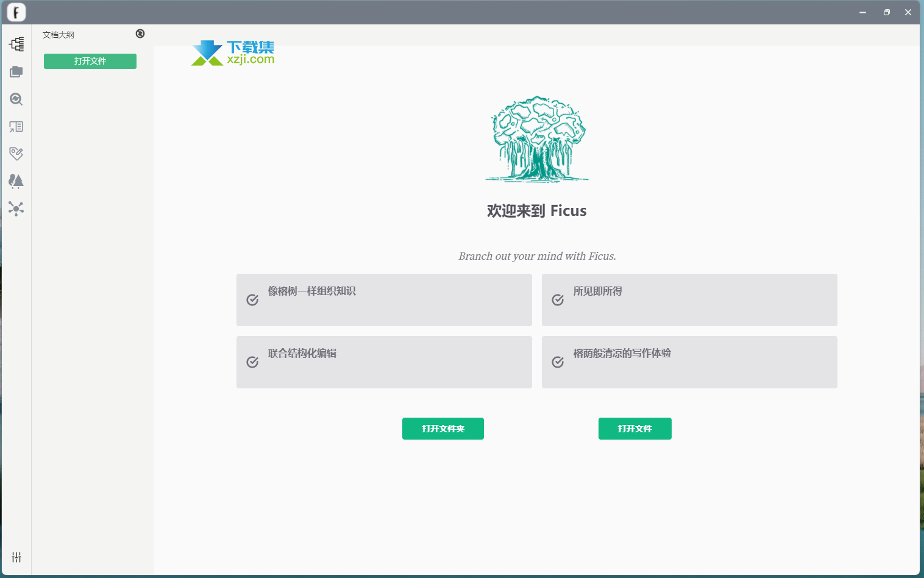Select the 所见即所得 feature card
Image resolution: width=924 pixels, height=578 pixels.
click(689, 300)
